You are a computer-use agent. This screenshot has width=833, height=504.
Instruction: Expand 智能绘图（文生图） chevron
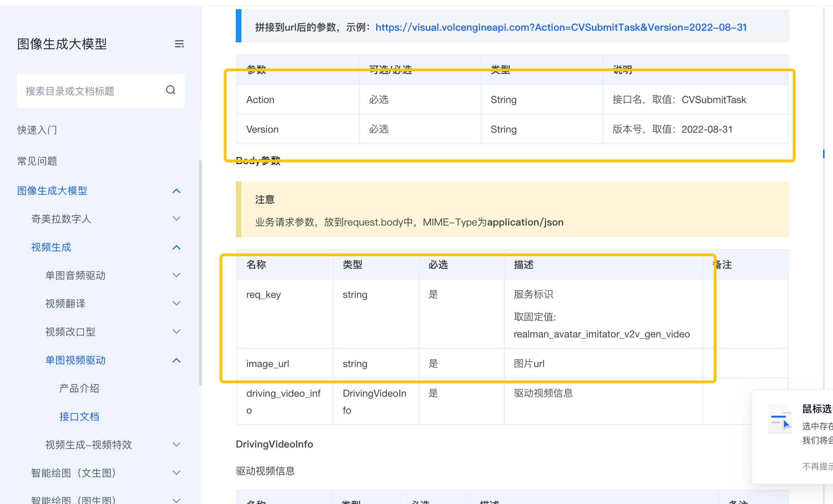176,473
